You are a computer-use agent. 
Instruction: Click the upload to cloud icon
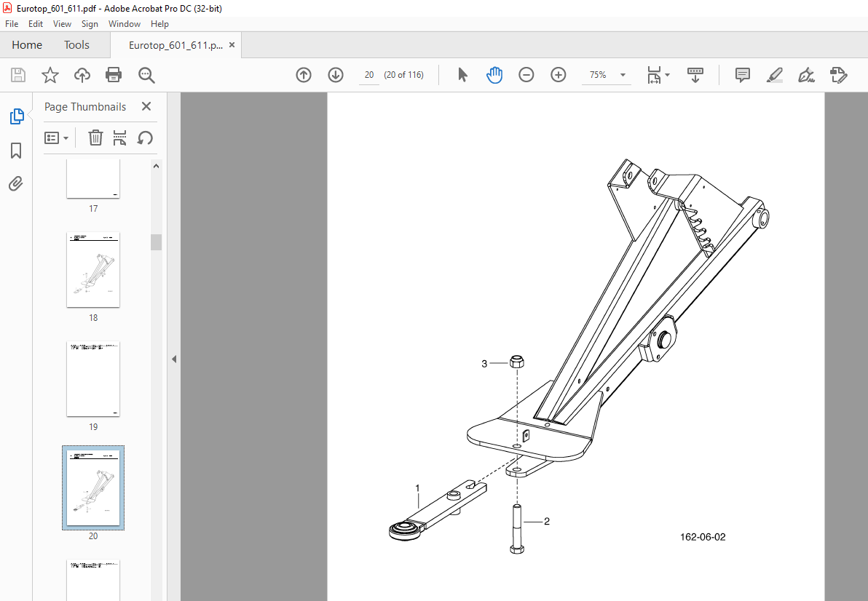click(82, 75)
